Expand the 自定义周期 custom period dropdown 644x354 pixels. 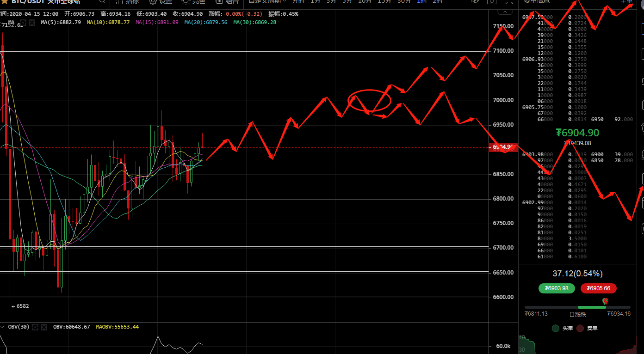click(267, 1)
